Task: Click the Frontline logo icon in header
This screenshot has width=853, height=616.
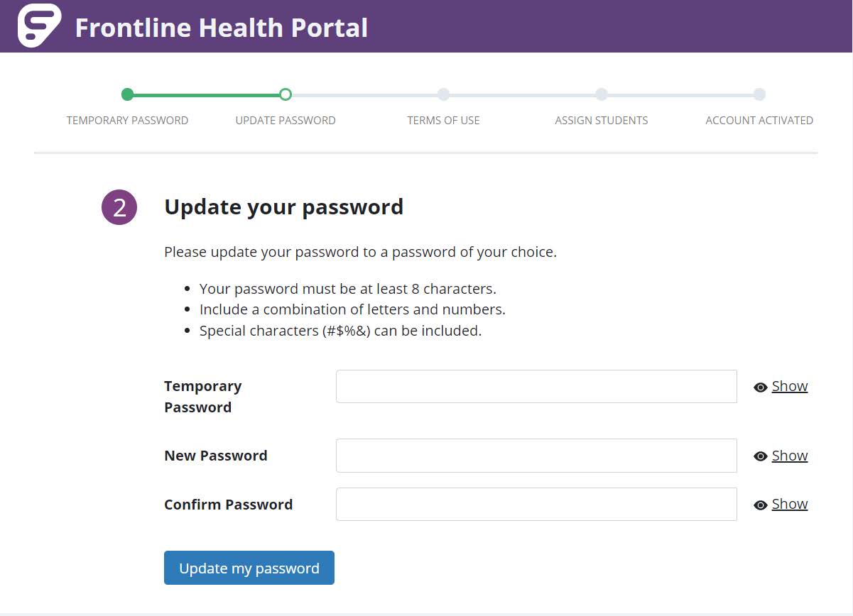Action: [40, 26]
